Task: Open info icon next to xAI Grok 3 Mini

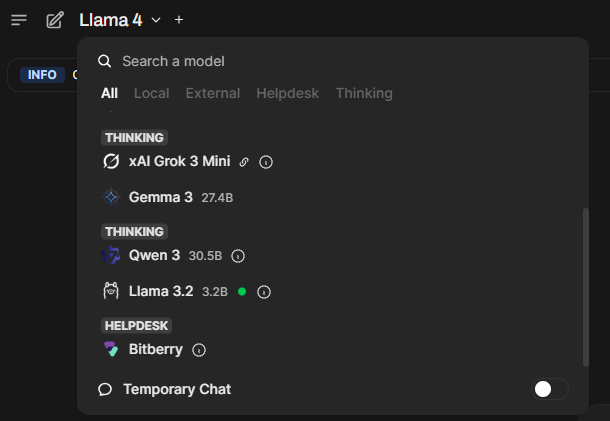Action: (x=266, y=162)
